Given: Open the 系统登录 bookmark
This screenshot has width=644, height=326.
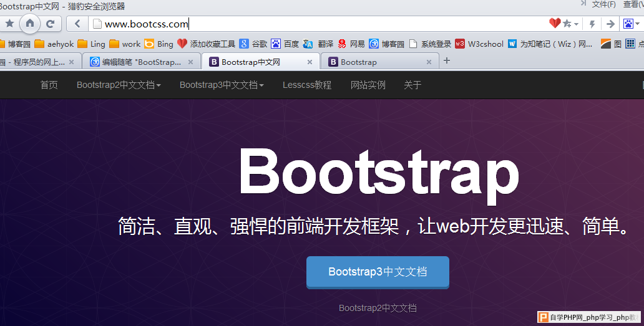Looking at the screenshot, I should coord(430,44).
